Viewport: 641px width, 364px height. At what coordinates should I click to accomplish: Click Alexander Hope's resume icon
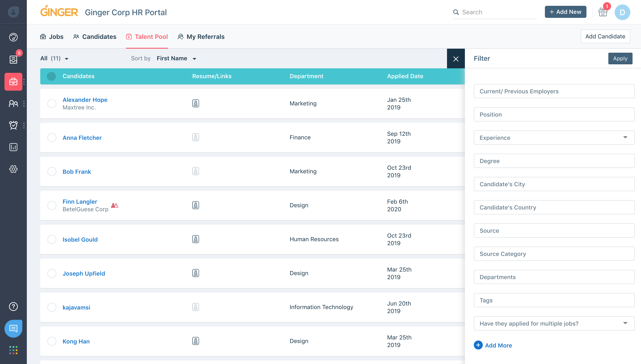195,103
